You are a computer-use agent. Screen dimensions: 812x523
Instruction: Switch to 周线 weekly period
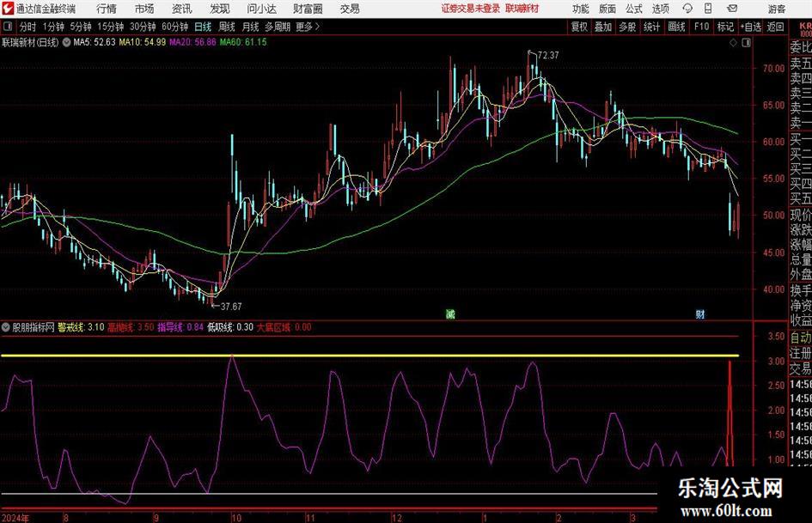coord(227,27)
